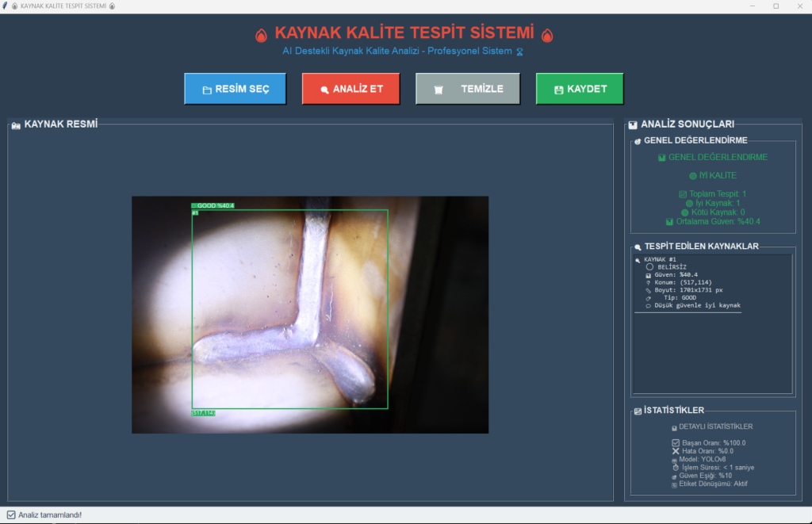Screen dimensions: 812x524
Task: Click the green circle beside İYİ KALİTE
Action: click(692, 176)
